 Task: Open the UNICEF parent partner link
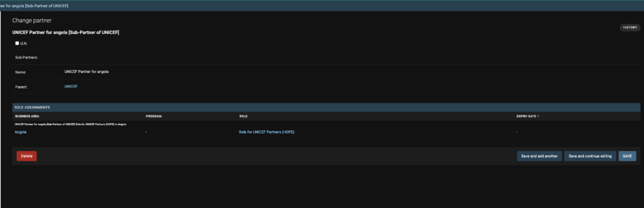click(71, 86)
